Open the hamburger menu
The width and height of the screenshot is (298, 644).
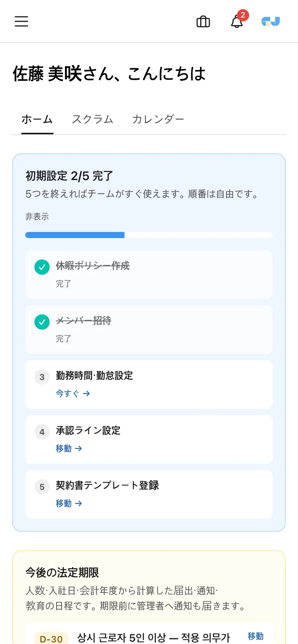[x=21, y=21]
